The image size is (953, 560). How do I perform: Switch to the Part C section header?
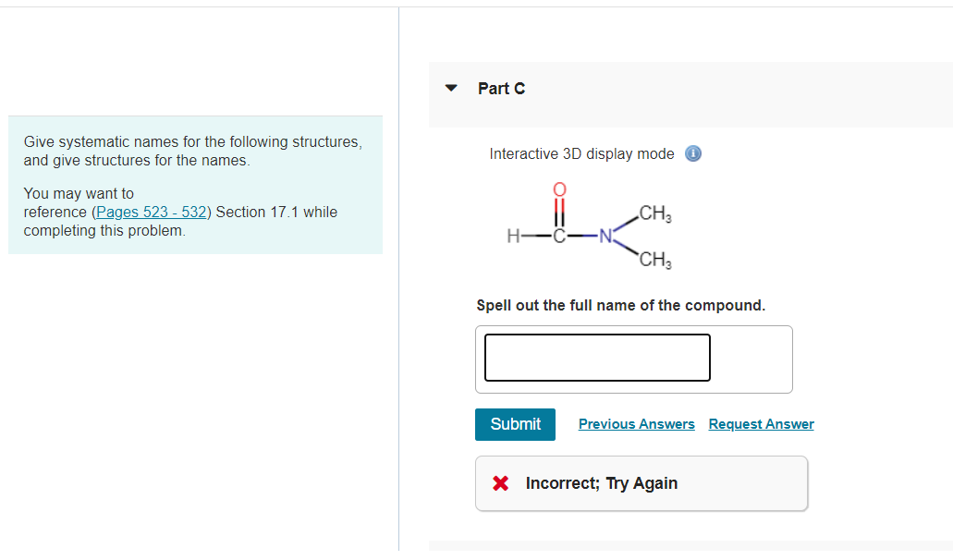501,88
